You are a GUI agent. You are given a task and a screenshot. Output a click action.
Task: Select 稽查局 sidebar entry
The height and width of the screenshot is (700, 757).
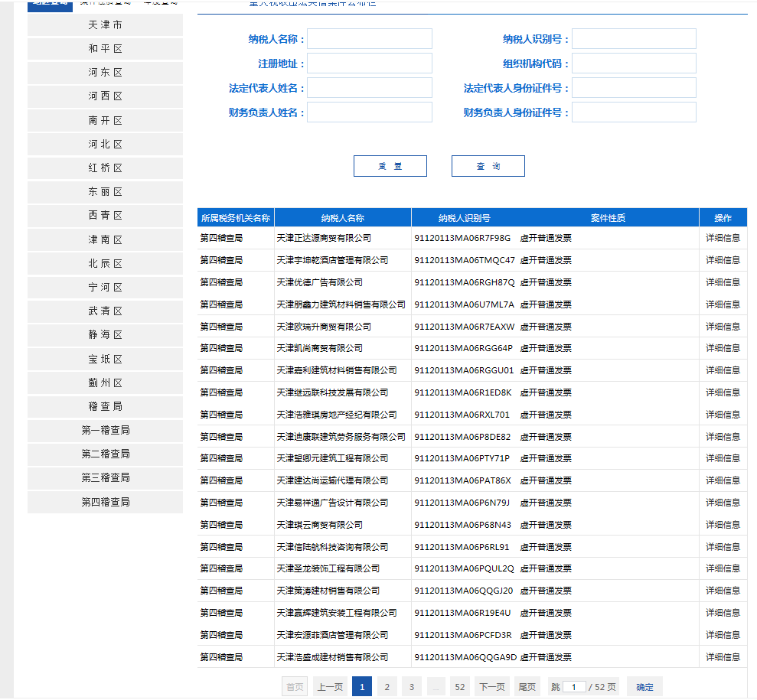pyautogui.click(x=106, y=407)
